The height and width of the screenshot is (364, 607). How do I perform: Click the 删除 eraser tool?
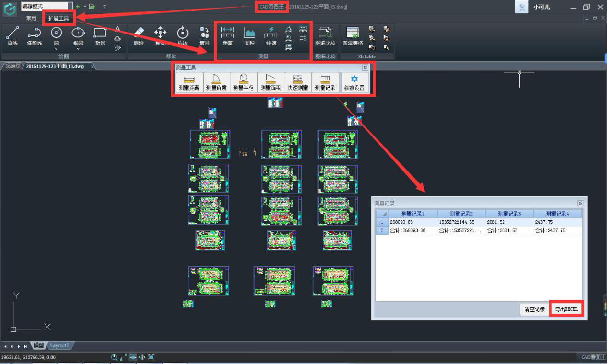click(138, 36)
